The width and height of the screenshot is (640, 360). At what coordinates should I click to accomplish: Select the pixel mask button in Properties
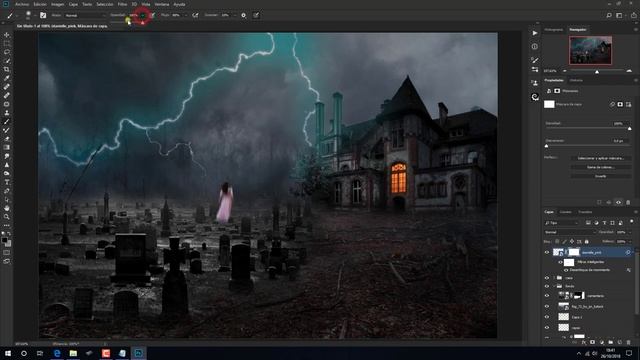click(x=620, y=104)
